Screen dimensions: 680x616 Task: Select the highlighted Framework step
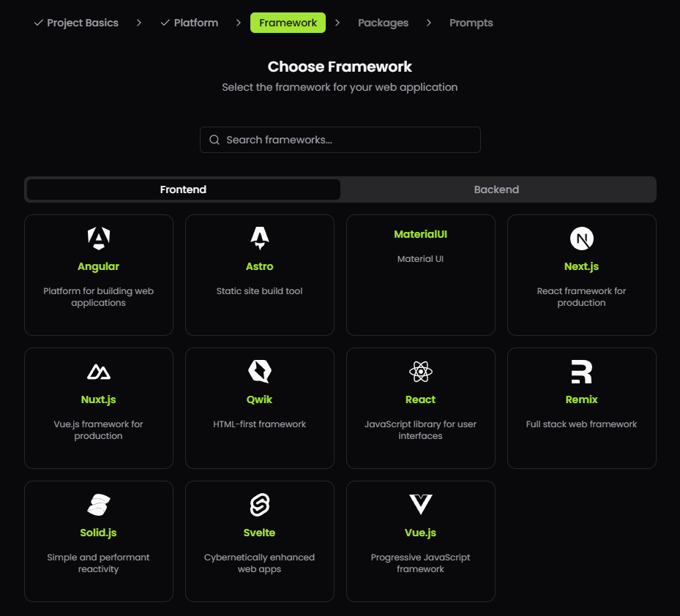(x=288, y=23)
